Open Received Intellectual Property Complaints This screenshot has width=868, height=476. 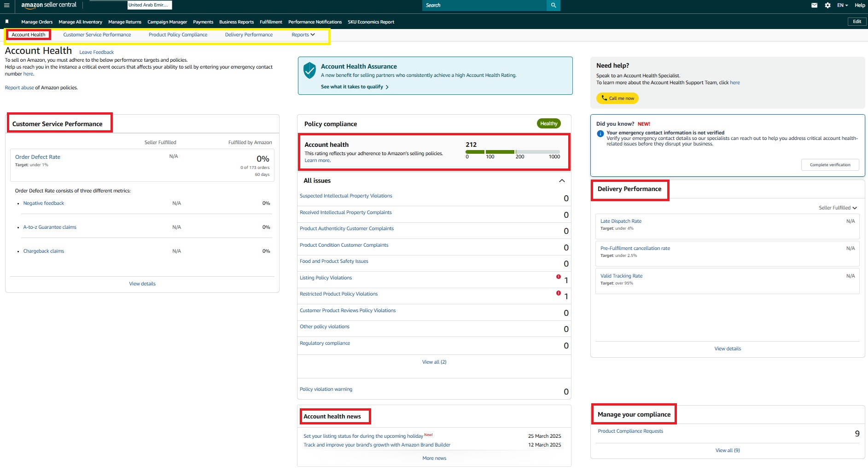click(x=346, y=212)
